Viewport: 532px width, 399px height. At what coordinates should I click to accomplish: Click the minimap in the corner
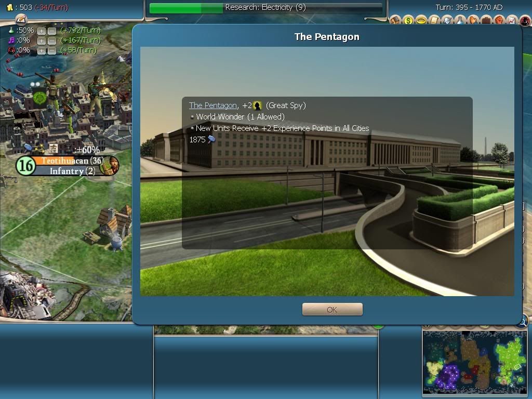click(x=475, y=362)
